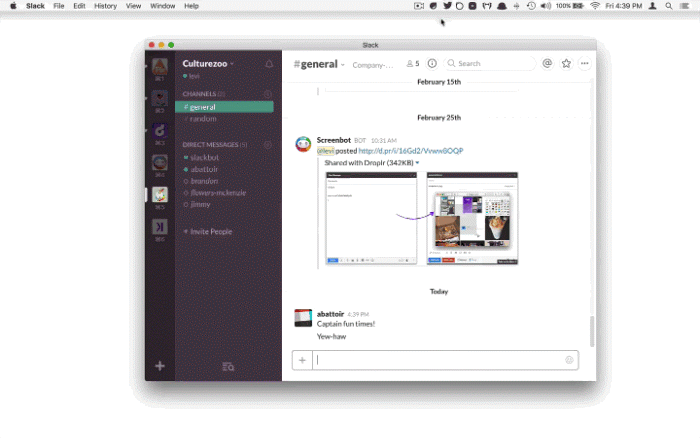Screen dimensions: 700x438
Task: Open the History menu
Action: pyautogui.click(x=105, y=6)
